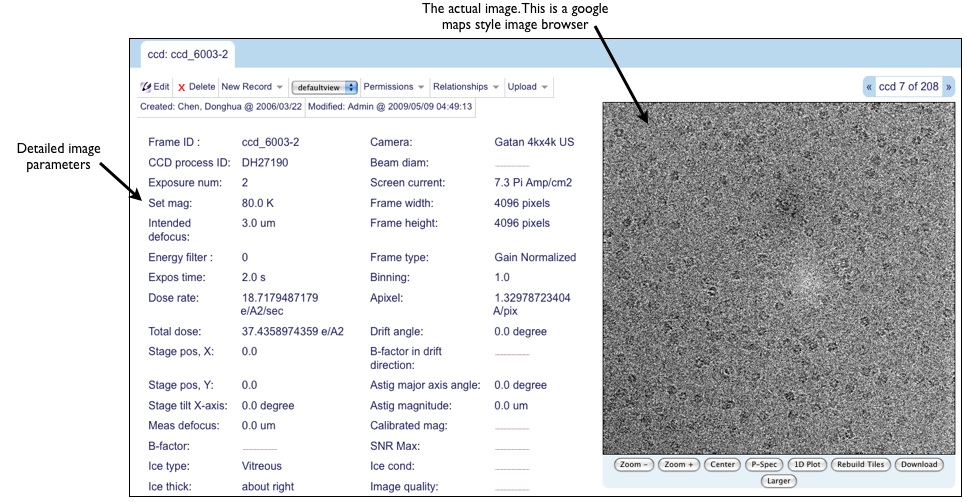Screen dimensions: 967x502
Task: Click the red X Delete icon
Action: 181,87
